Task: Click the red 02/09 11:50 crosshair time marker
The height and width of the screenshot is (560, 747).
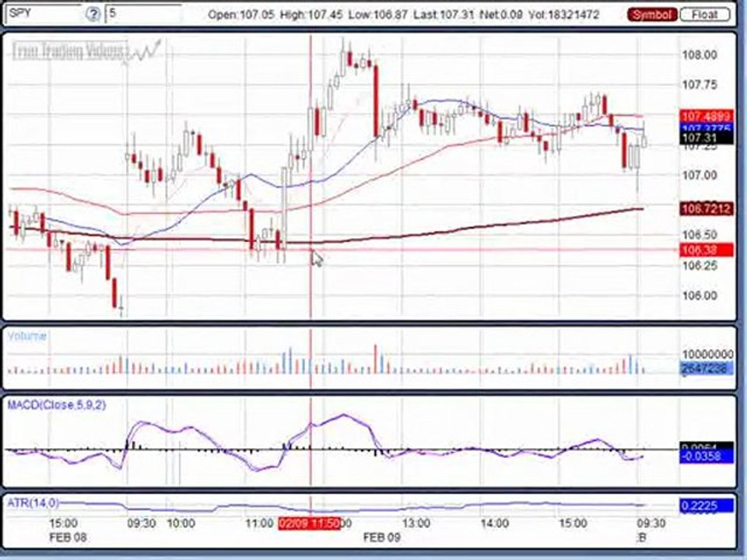Action: [310, 523]
